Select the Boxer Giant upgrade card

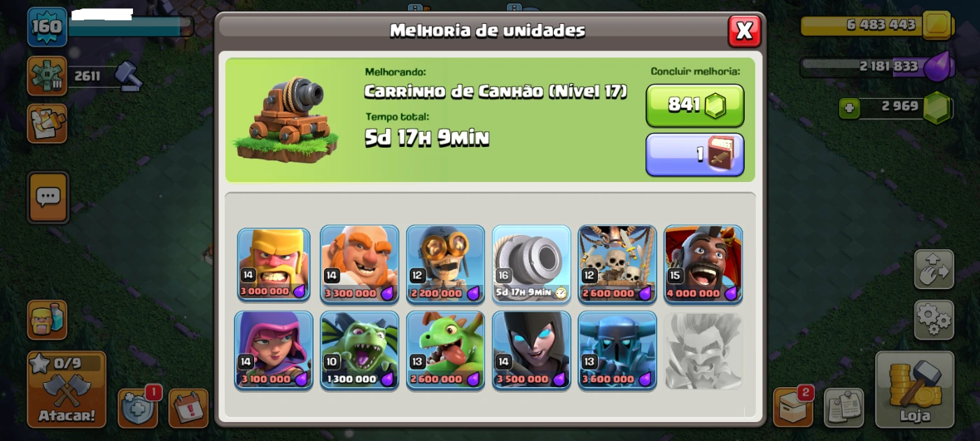click(359, 264)
